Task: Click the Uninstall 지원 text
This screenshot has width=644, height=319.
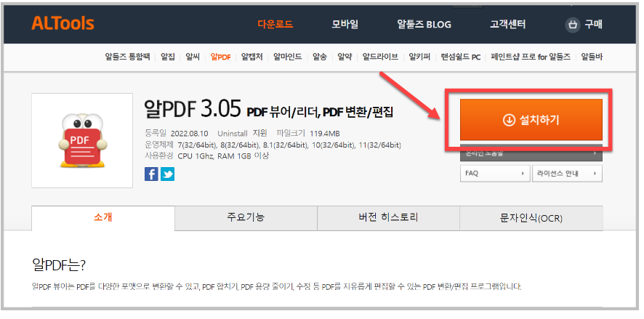Action: (x=242, y=134)
